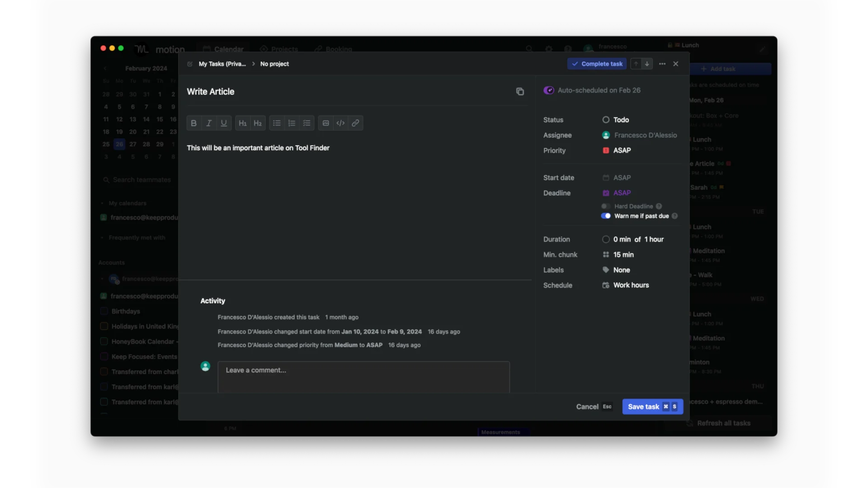Expand the Schedule Work hours dropdown
This screenshot has width=868, height=488.
click(x=631, y=285)
